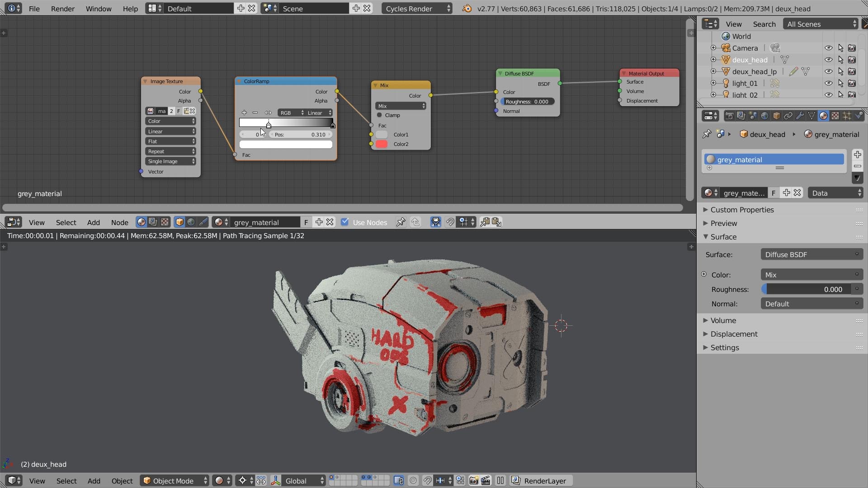868x488 pixels.
Task: Toggle deux_head visibility eye in outliner
Action: click(828, 60)
